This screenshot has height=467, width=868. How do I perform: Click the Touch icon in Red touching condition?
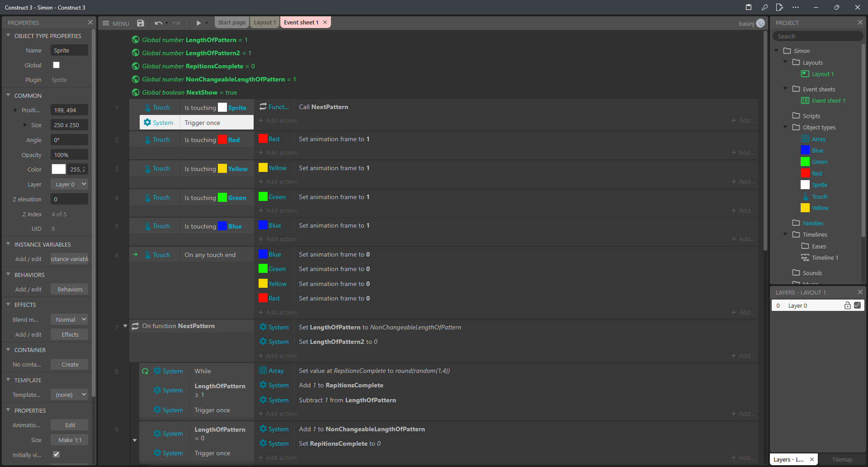(147, 139)
